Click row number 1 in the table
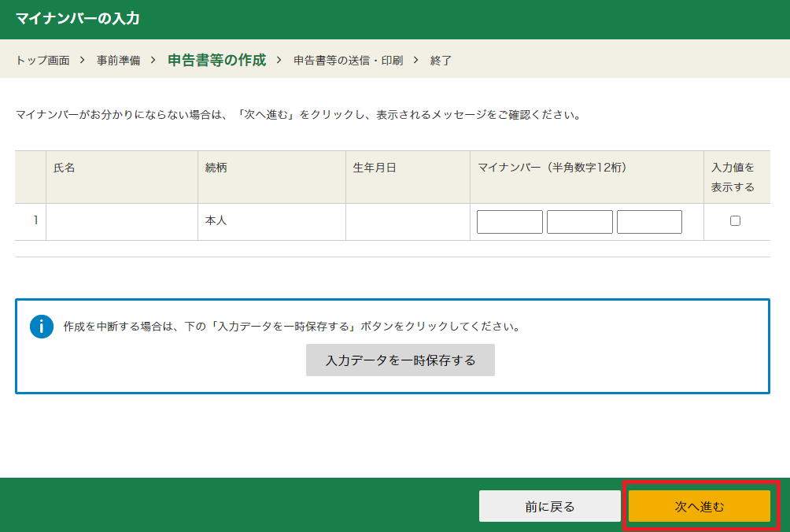Image resolution: width=790 pixels, height=532 pixels. tap(35, 221)
